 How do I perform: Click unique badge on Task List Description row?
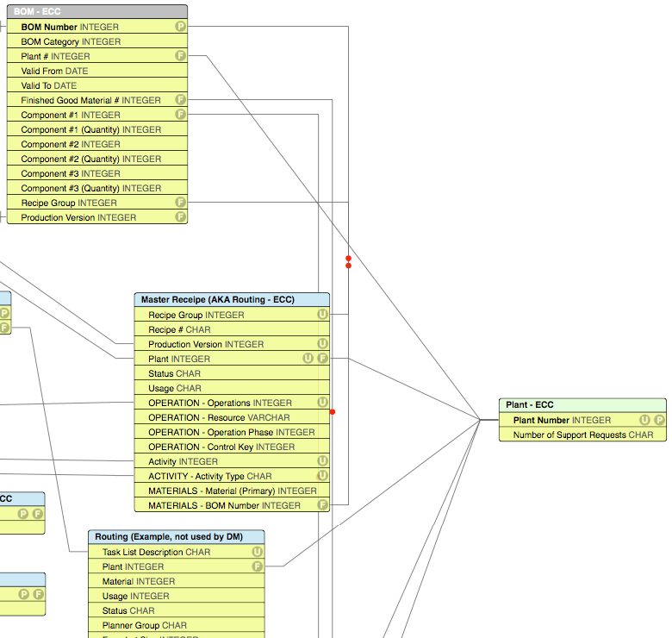tap(257, 552)
